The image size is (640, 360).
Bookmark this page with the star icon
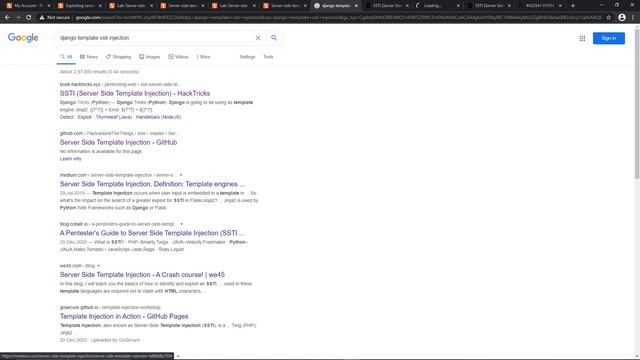(x=609, y=18)
